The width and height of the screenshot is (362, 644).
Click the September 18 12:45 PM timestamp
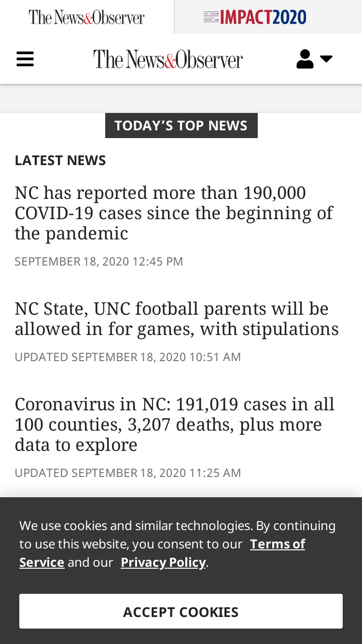[99, 262]
